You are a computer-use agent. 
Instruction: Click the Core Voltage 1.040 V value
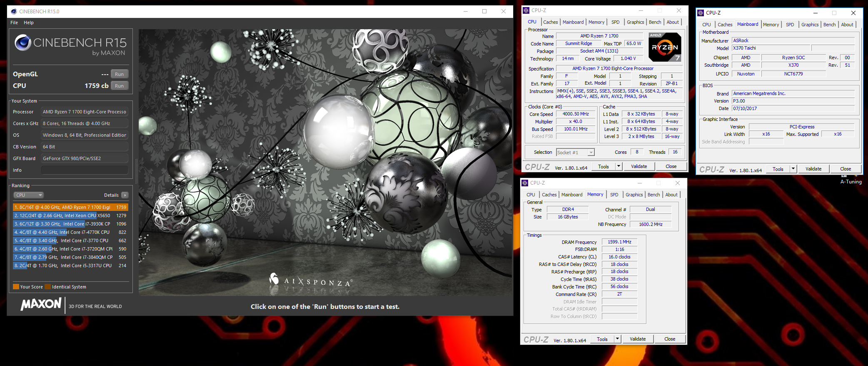(628, 58)
